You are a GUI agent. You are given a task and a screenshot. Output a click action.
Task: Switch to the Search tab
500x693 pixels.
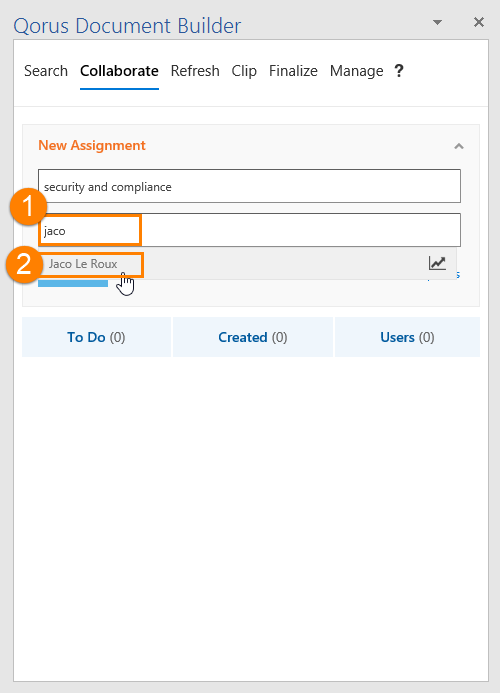(46, 71)
